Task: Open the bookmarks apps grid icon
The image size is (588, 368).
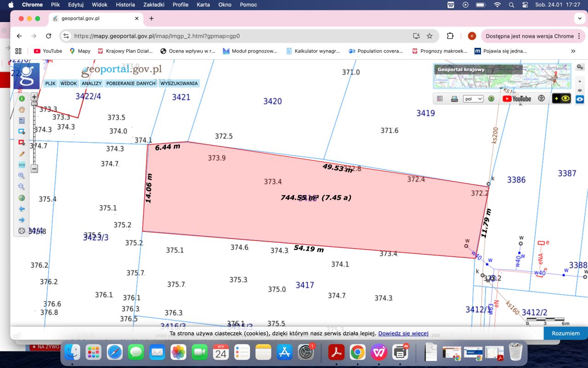Action: (x=18, y=51)
